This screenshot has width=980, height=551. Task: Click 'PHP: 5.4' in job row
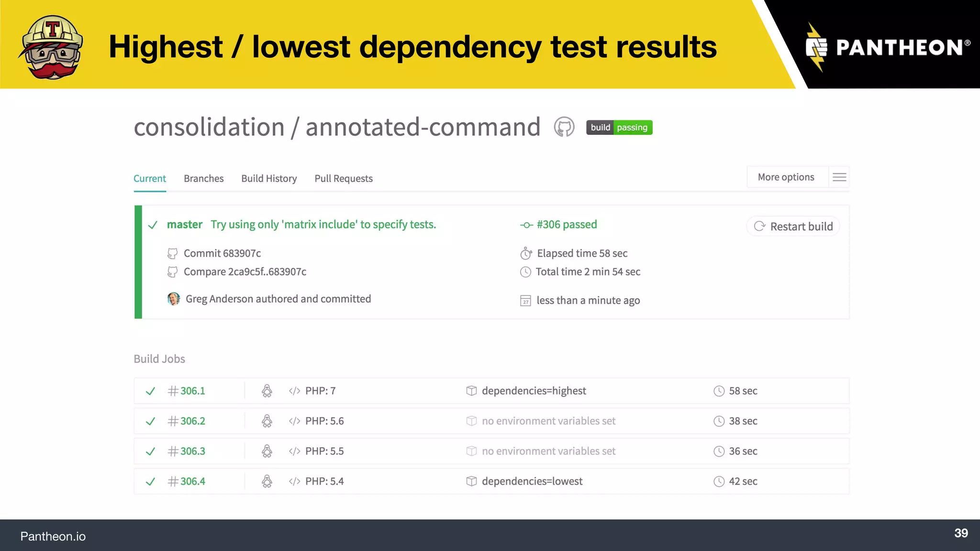(324, 481)
